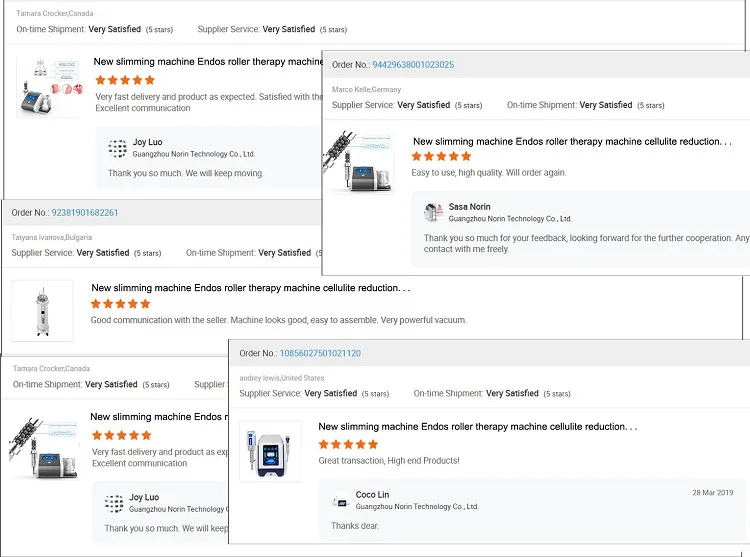
Task: Open product thumbnail in audrey lewis's review
Action: click(270, 451)
